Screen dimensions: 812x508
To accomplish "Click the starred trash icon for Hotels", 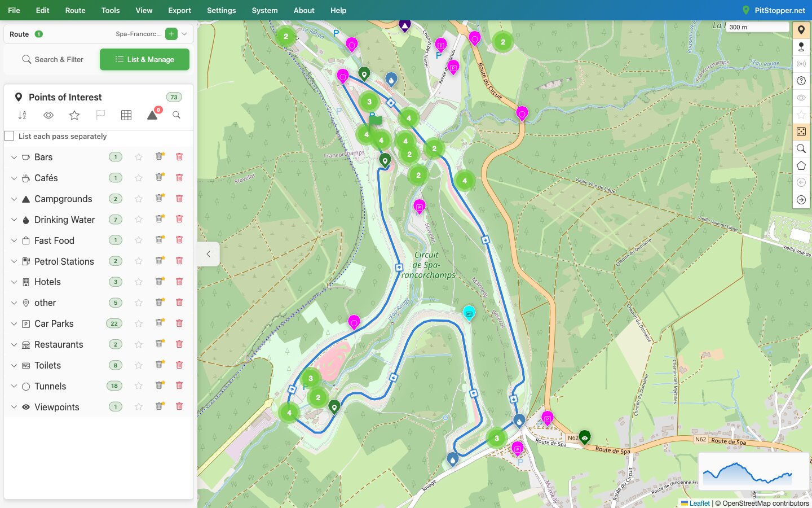I will (x=160, y=281).
